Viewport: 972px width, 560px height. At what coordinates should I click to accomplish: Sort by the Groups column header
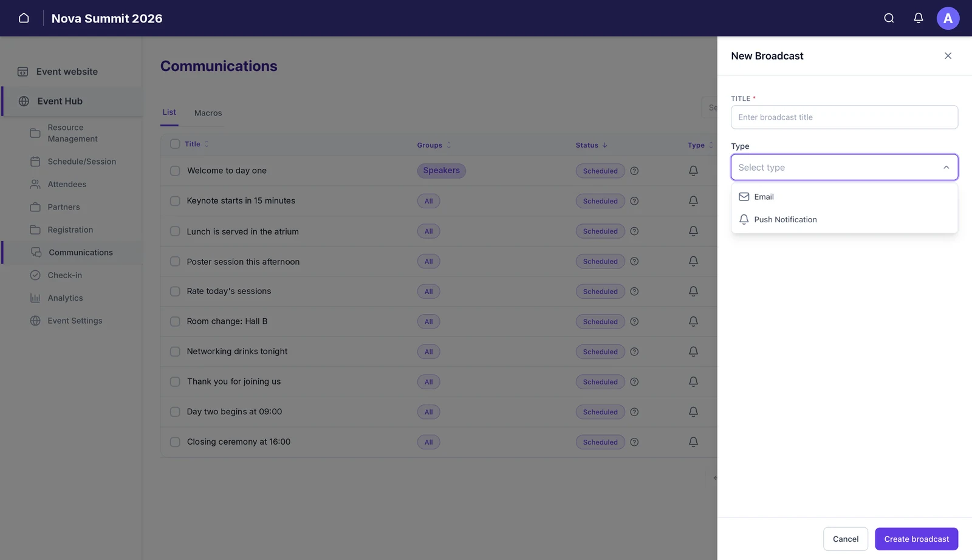tap(434, 145)
